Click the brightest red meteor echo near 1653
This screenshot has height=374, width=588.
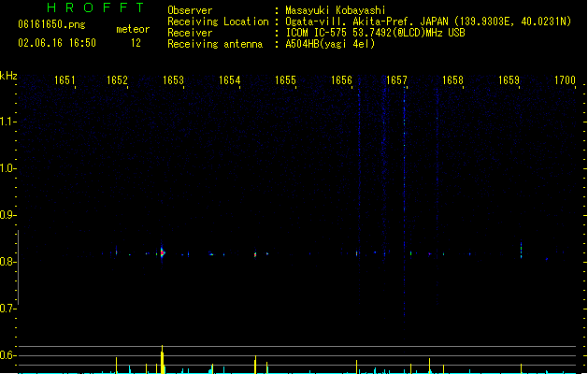point(163,253)
